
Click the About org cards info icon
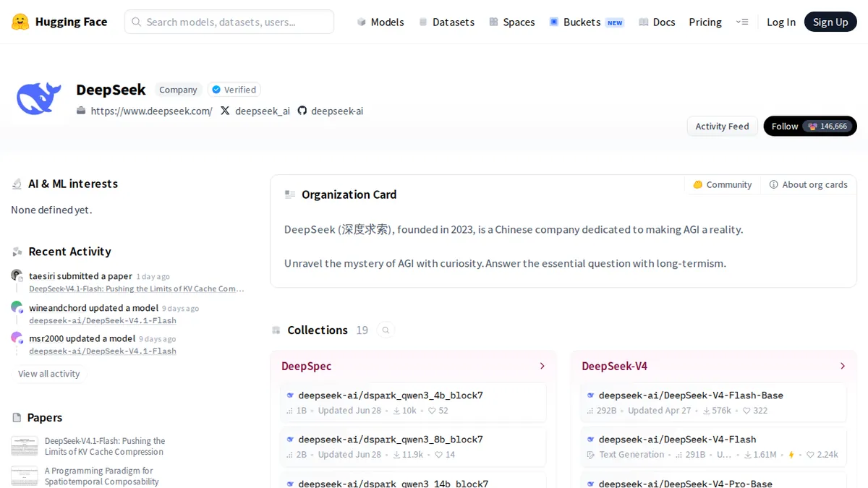coord(774,184)
